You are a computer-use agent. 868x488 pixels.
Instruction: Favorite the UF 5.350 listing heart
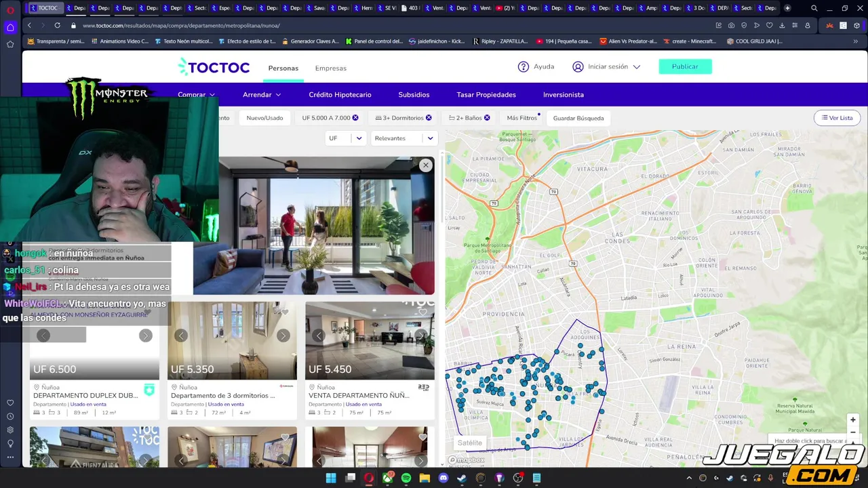284,312
